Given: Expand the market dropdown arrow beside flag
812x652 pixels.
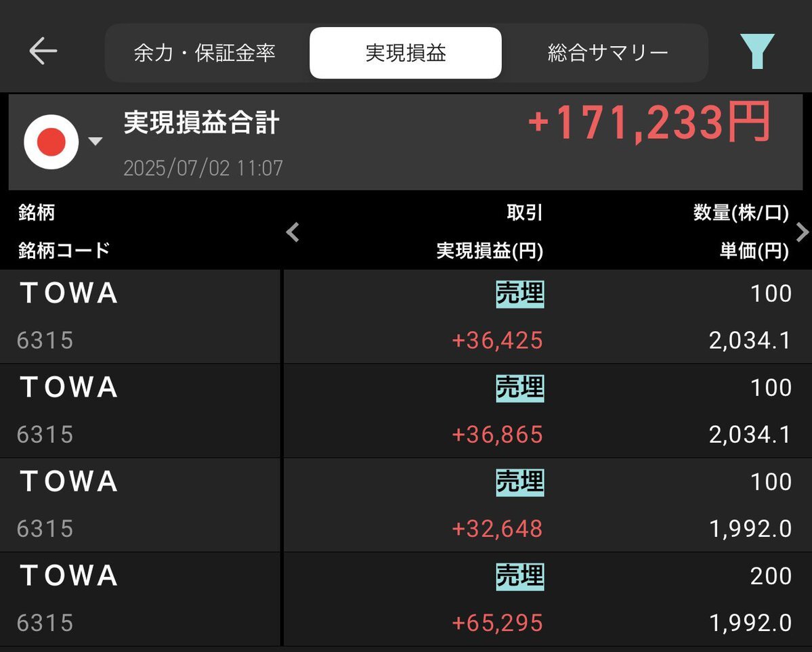Looking at the screenshot, I should [x=95, y=141].
